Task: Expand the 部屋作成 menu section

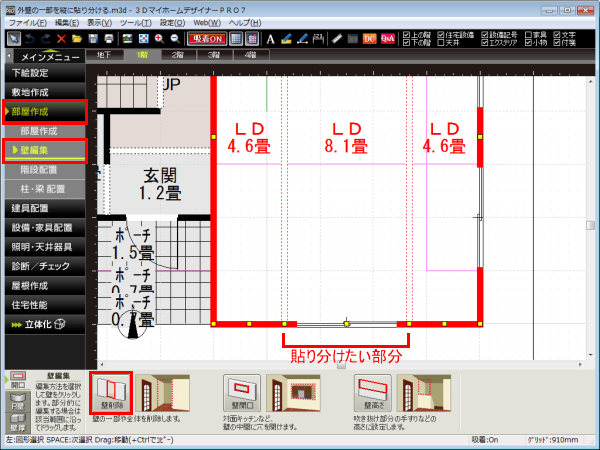Action: click(48, 110)
